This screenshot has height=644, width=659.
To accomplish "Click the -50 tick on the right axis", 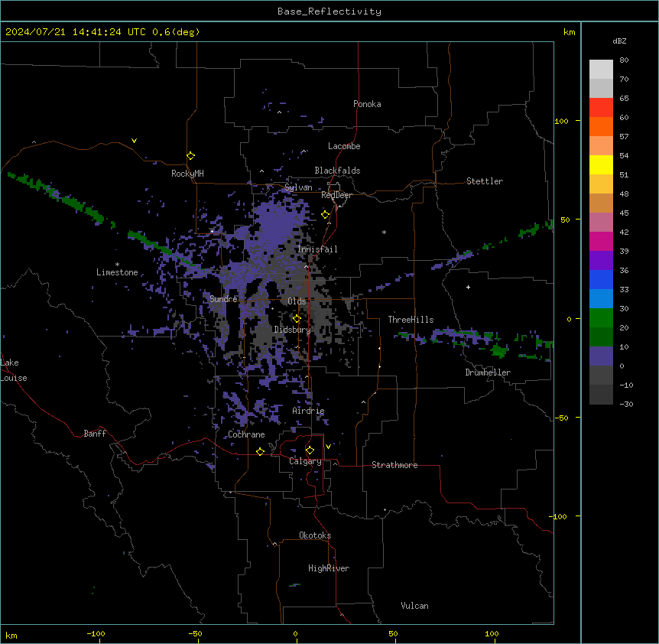I will [x=561, y=418].
